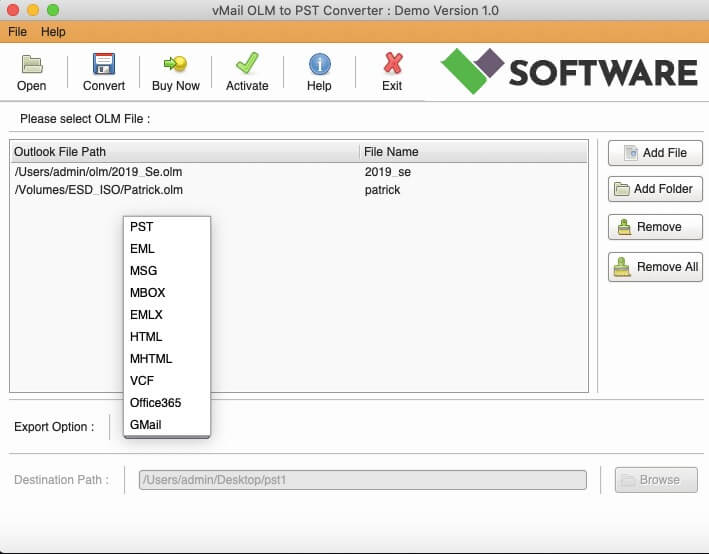Pick Office365 from the export options
709x554 pixels.
155,403
